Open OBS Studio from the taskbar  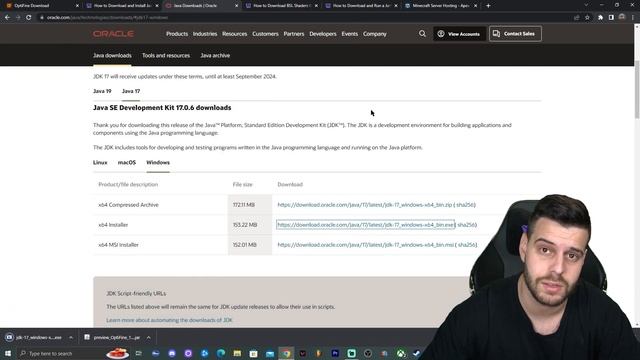tap(368, 353)
